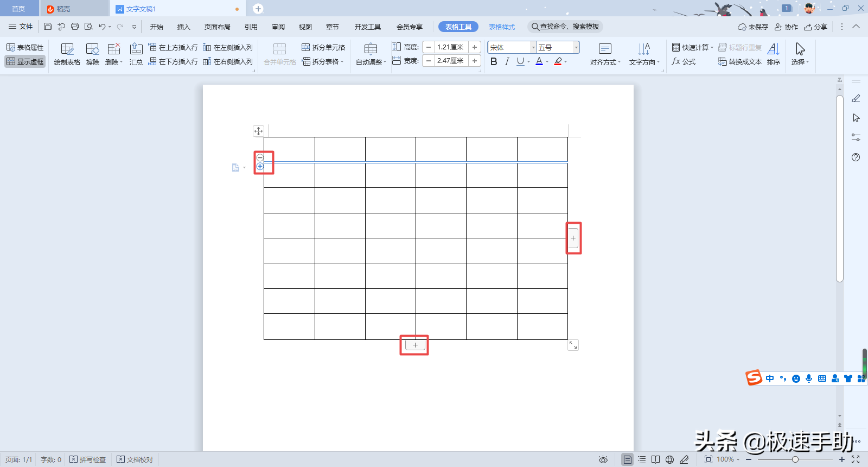The image size is (868, 467).
Task: Toggle Spell Check (拼写检查) in status bar
Action: tap(88, 459)
